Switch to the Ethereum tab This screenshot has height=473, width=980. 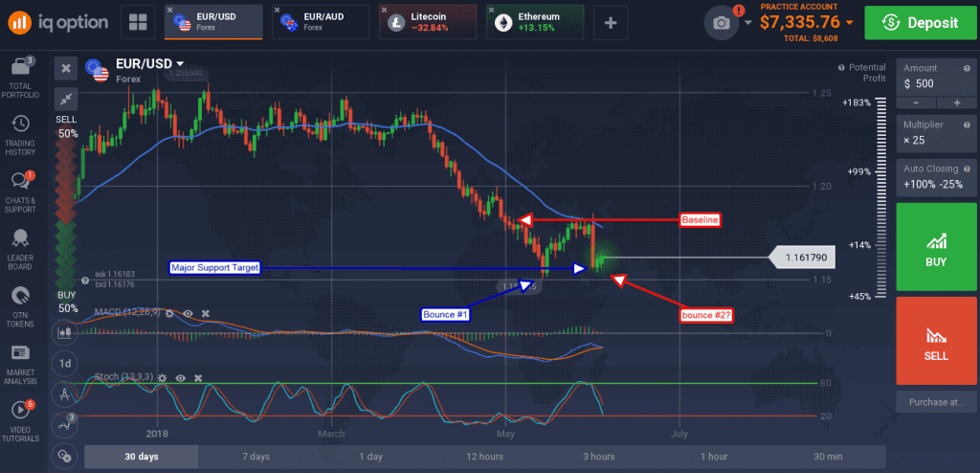535,22
